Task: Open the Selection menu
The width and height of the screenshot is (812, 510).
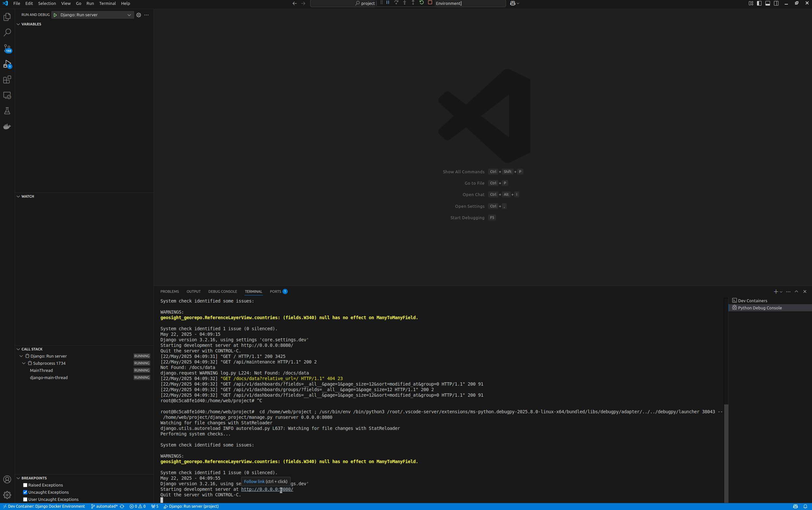Action: [x=47, y=3]
